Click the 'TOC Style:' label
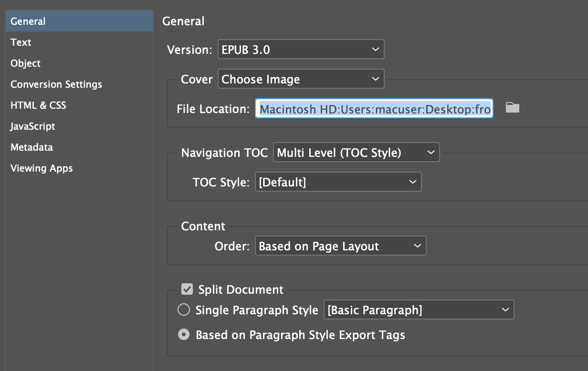The width and height of the screenshot is (588, 371). tap(221, 182)
